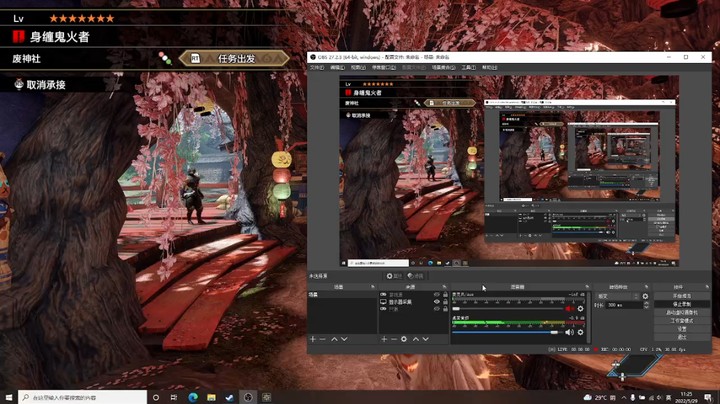Adjust the 桌面音频 volume slider
This screenshot has height=404, width=720.
pos(508,332)
